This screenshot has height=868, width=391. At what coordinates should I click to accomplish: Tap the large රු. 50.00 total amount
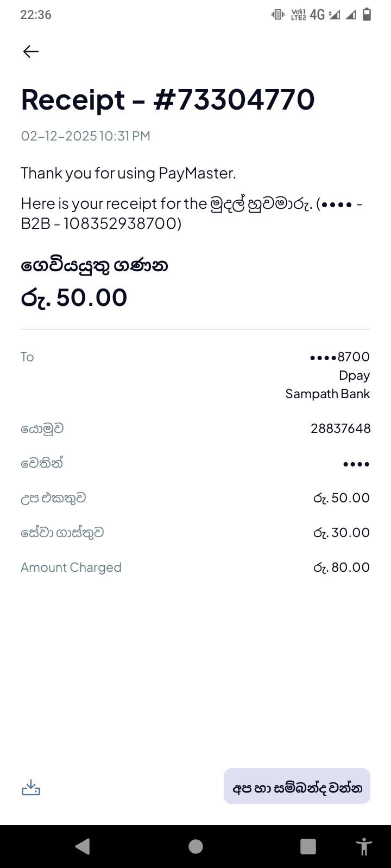tap(74, 297)
